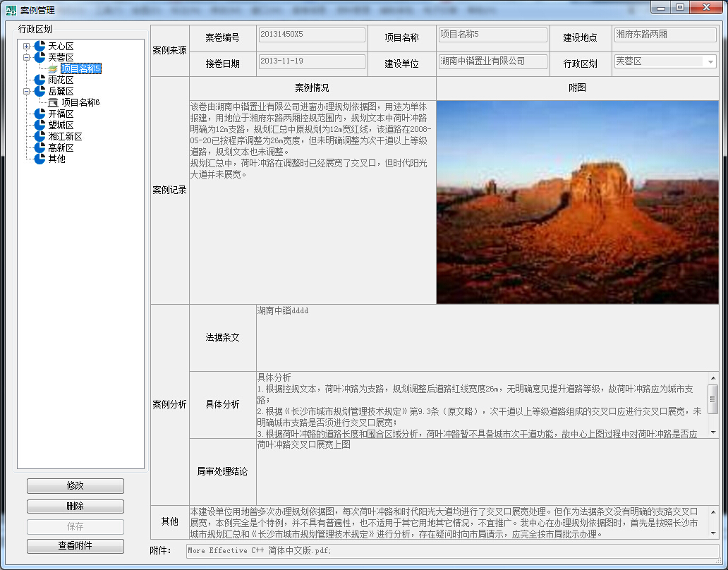The image size is (728, 570).
Task: Select the 项目名称5 tree item
Action: [x=81, y=68]
